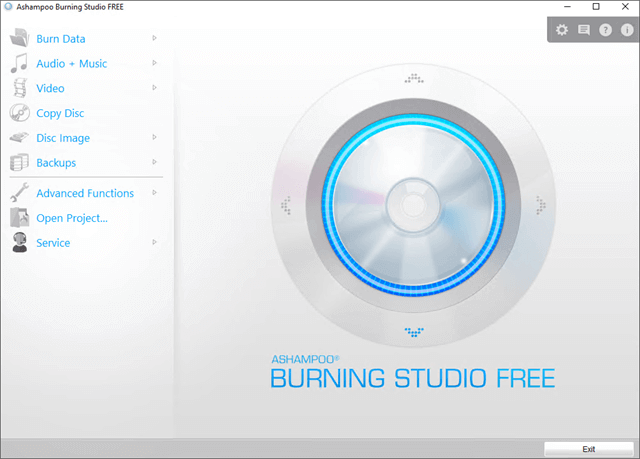Click the top dotted arrow on disc dial

(414, 78)
